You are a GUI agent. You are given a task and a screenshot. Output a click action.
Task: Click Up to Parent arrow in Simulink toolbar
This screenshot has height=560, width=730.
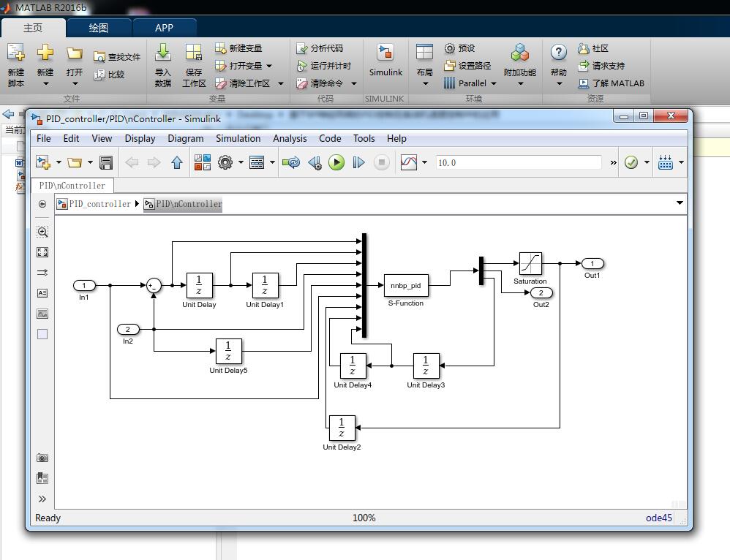tap(177, 162)
